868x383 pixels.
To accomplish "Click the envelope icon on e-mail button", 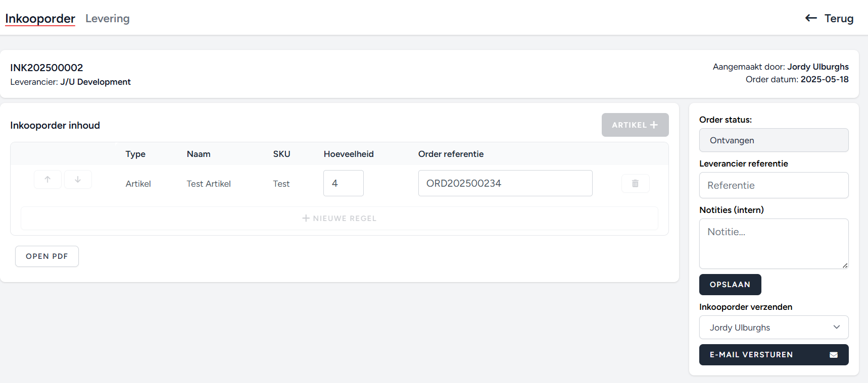I will click(834, 355).
